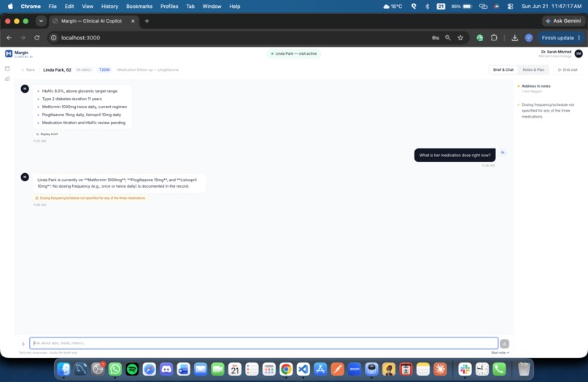Open the Chrome profile avatar

[529, 37]
